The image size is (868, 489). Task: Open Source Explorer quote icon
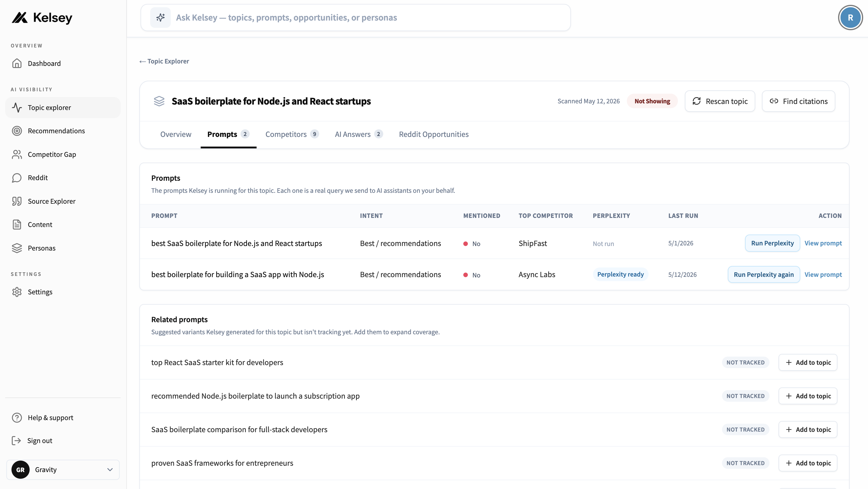(x=17, y=201)
